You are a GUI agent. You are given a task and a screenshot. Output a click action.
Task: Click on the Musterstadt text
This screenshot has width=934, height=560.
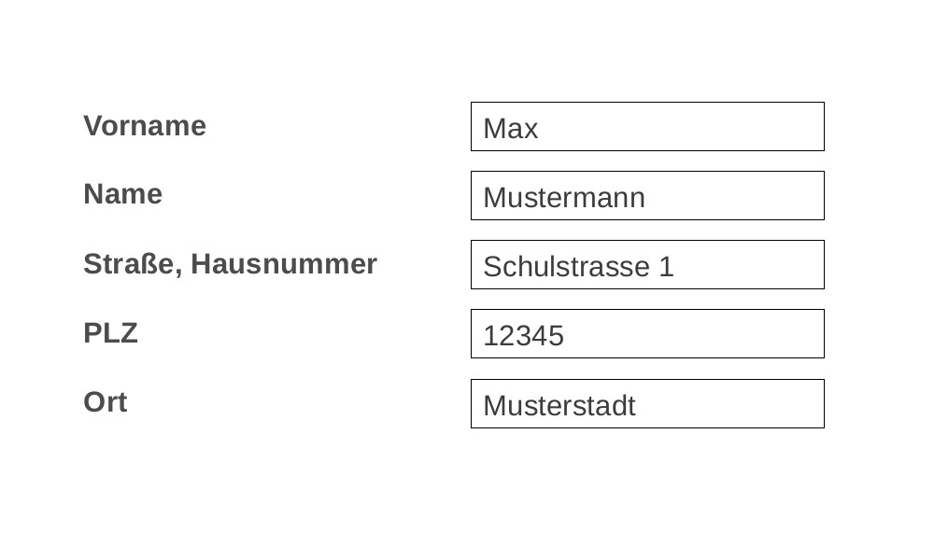559,406
